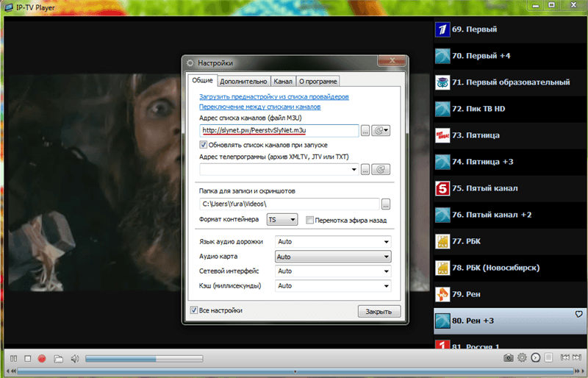The height and width of the screenshot is (378, 588).
Task: Switch to the Дополнительно tab
Action: pyautogui.click(x=243, y=81)
